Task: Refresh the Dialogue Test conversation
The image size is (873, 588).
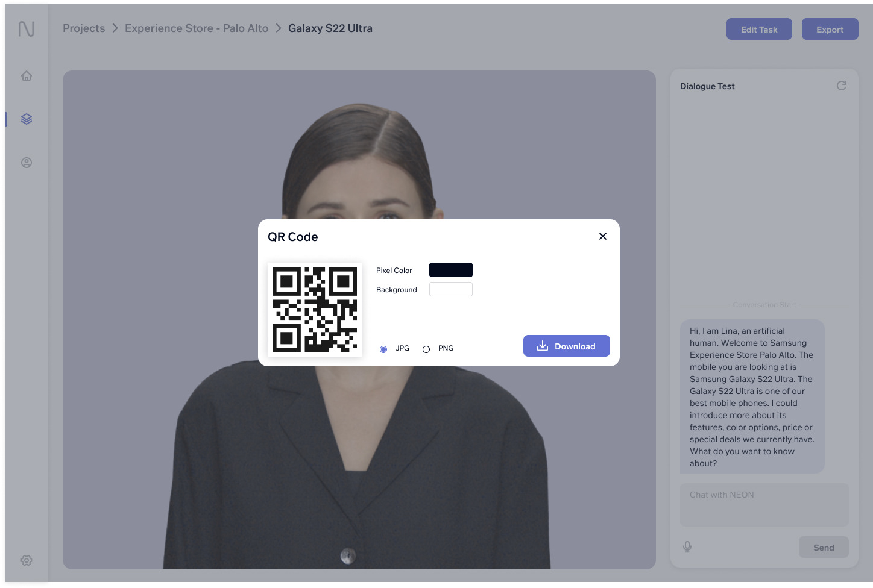Action: pos(842,86)
